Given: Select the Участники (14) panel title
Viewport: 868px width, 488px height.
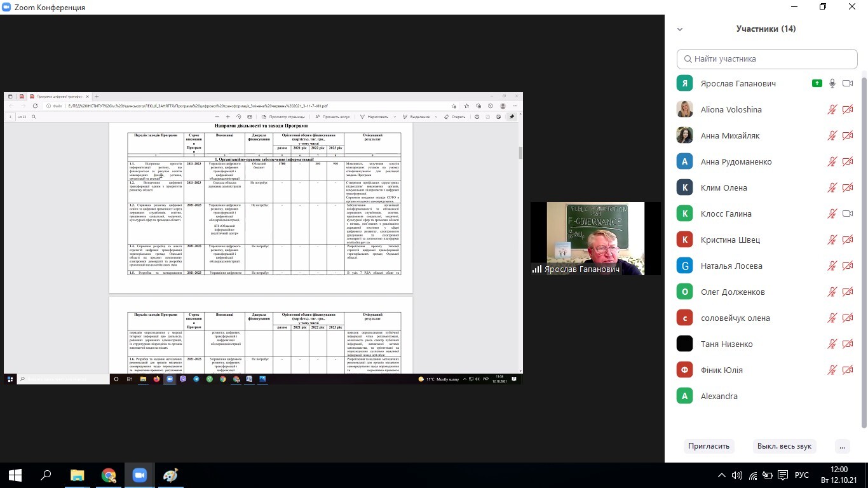Looking at the screenshot, I should click(x=766, y=29).
